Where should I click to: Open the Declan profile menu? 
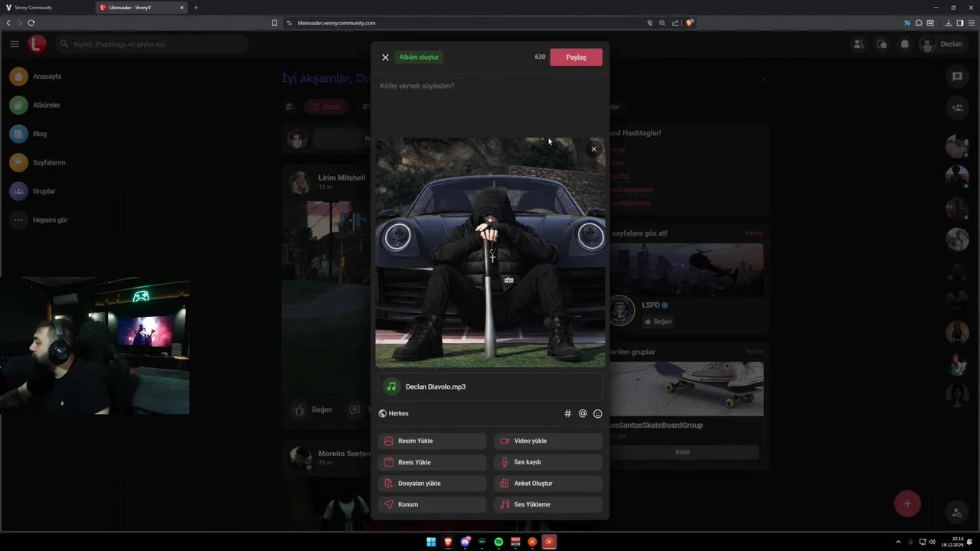[942, 44]
